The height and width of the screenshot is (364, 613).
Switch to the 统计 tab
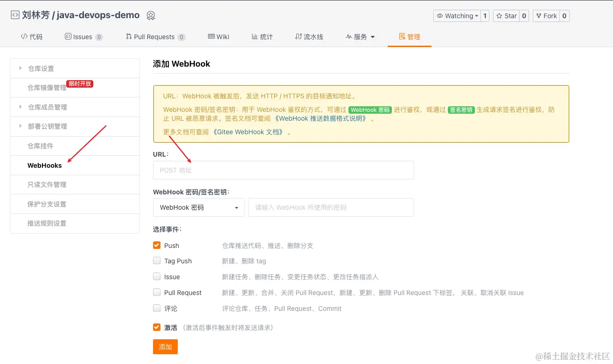pos(262,37)
